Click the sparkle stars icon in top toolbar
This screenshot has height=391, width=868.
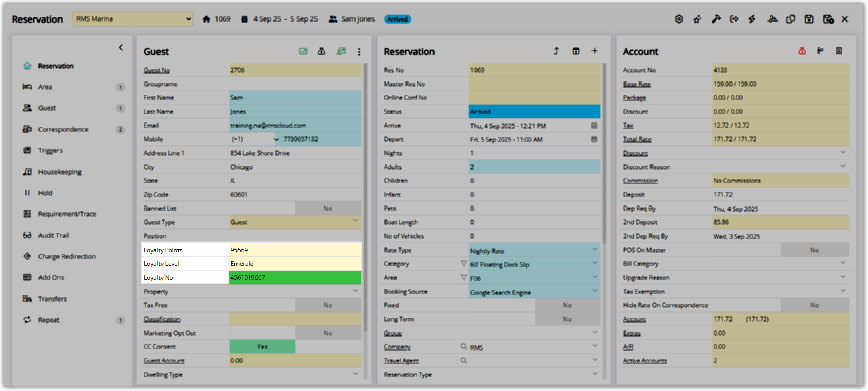tap(697, 19)
